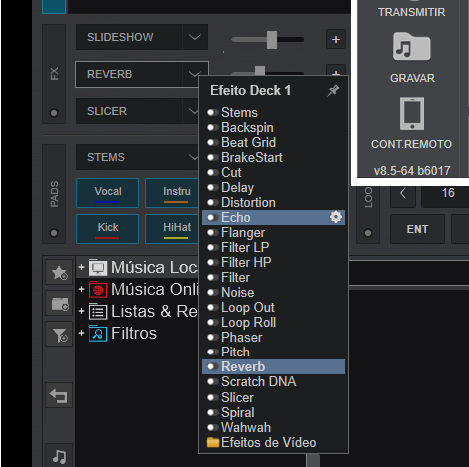
Task: Click the back arrow sidebar icon
Action: coord(59,395)
